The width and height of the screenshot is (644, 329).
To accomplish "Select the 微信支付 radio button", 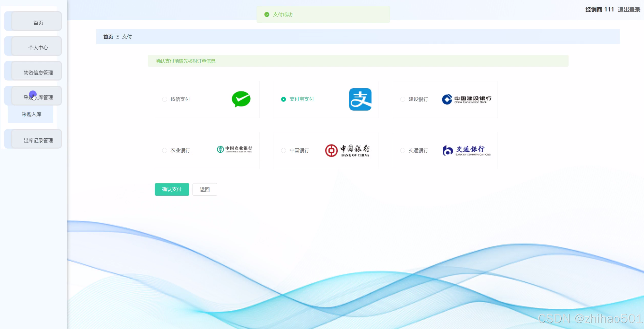I will pyautogui.click(x=164, y=99).
